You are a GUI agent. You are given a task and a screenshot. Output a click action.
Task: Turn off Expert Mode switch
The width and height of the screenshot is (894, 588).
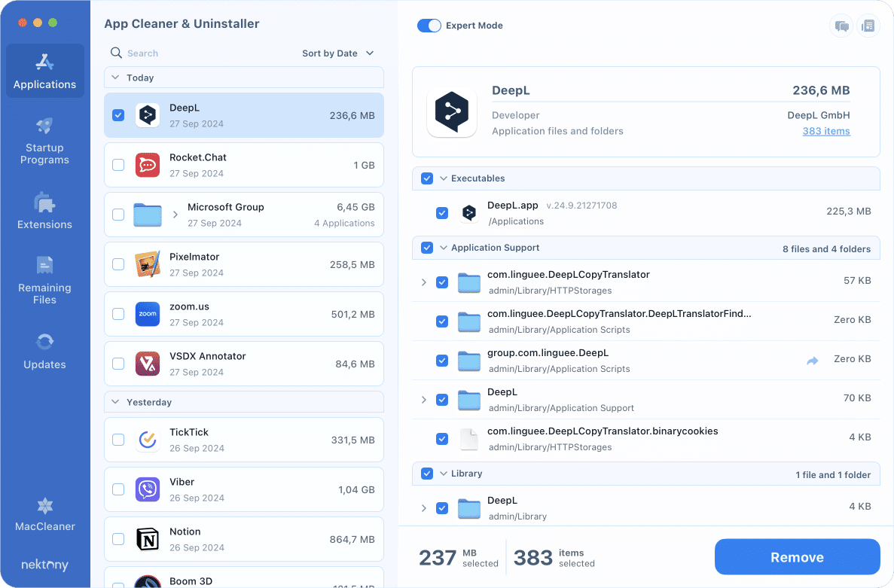tap(429, 26)
